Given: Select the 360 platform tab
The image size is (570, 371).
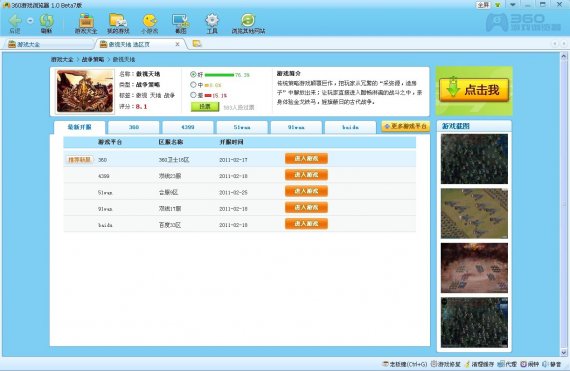Looking at the screenshot, I should pos(134,127).
